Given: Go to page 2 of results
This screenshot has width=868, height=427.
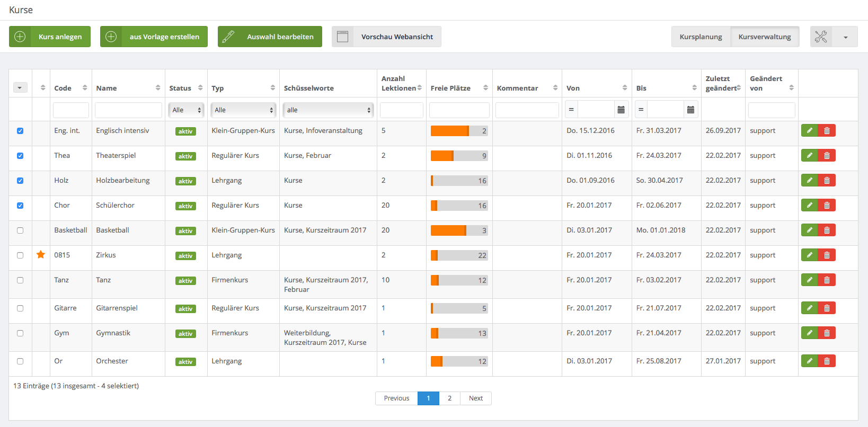Looking at the screenshot, I should click(449, 398).
